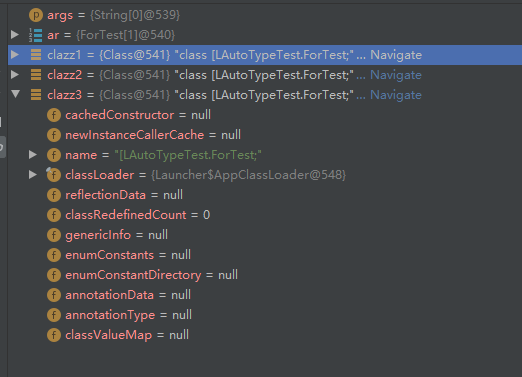Select the classValueMap = null row
This screenshot has height=377, width=522.
(265, 335)
